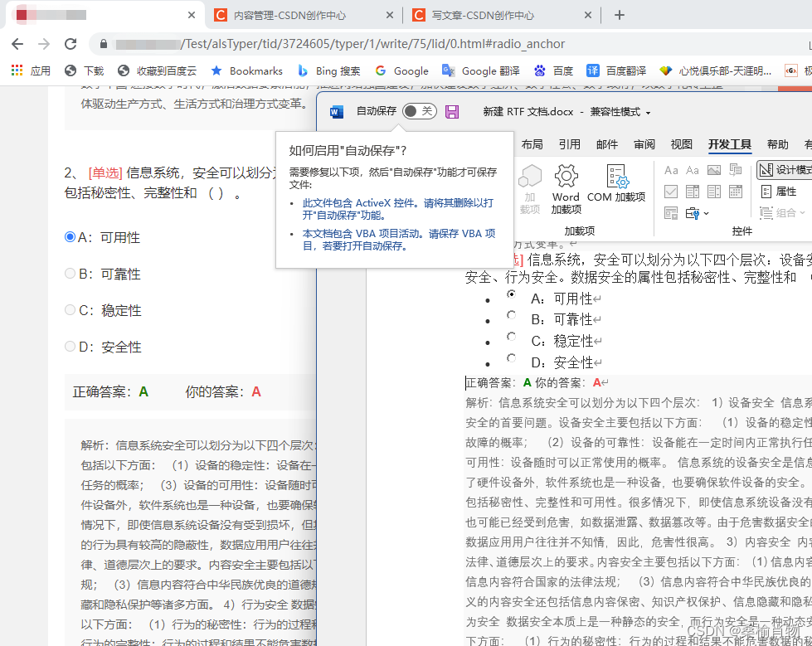
Task: Select radio option B: 可靠性 in browser
Action: (x=70, y=274)
